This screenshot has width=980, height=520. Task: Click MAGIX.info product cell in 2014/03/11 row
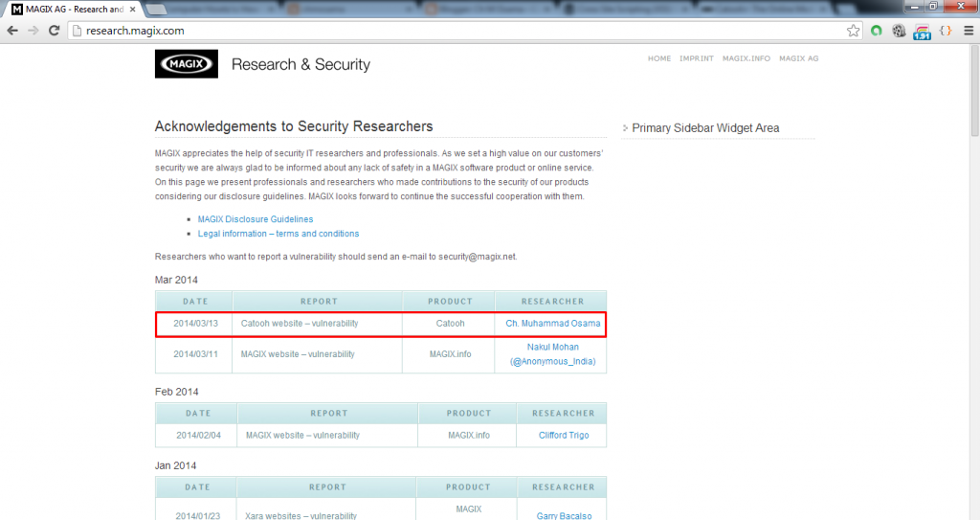(450, 354)
